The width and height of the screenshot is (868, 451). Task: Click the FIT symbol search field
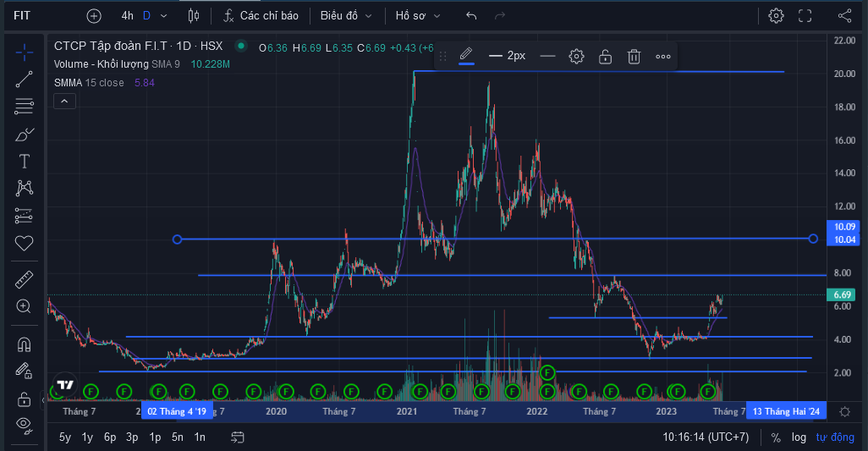pyautogui.click(x=22, y=16)
